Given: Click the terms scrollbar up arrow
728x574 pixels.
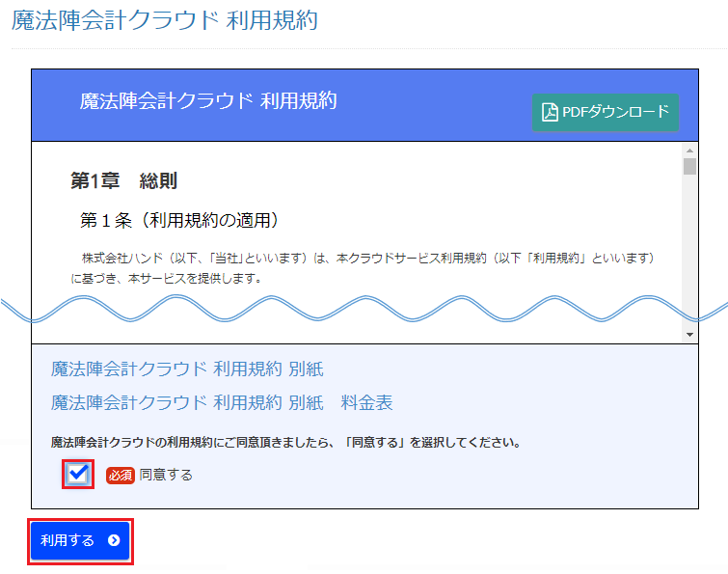Looking at the screenshot, I should point(689,150).
